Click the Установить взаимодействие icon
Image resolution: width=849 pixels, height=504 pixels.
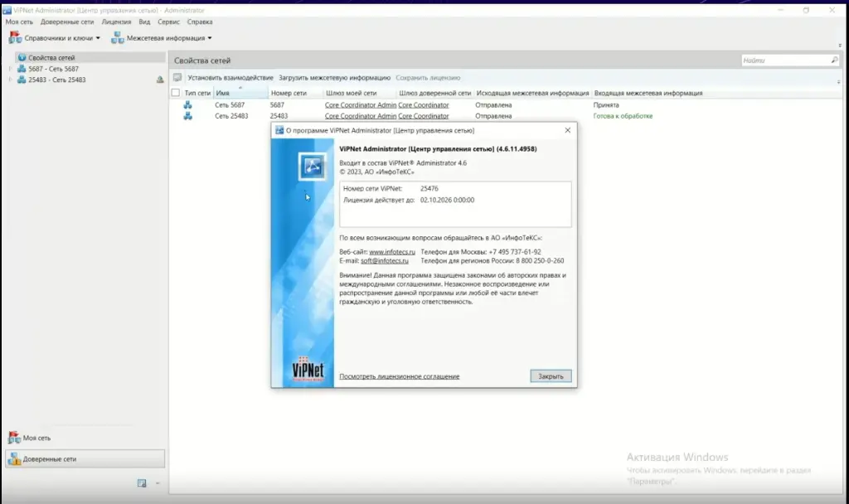coord(176,76)
